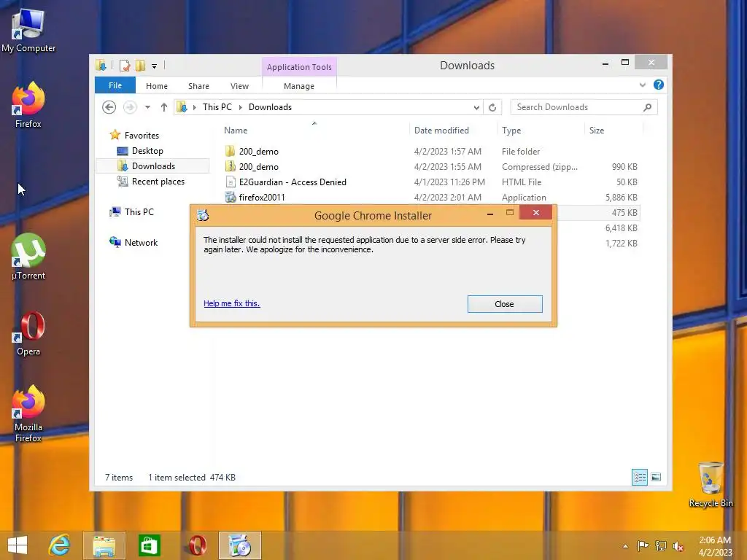Sort by the Size column header

point(597,131)
